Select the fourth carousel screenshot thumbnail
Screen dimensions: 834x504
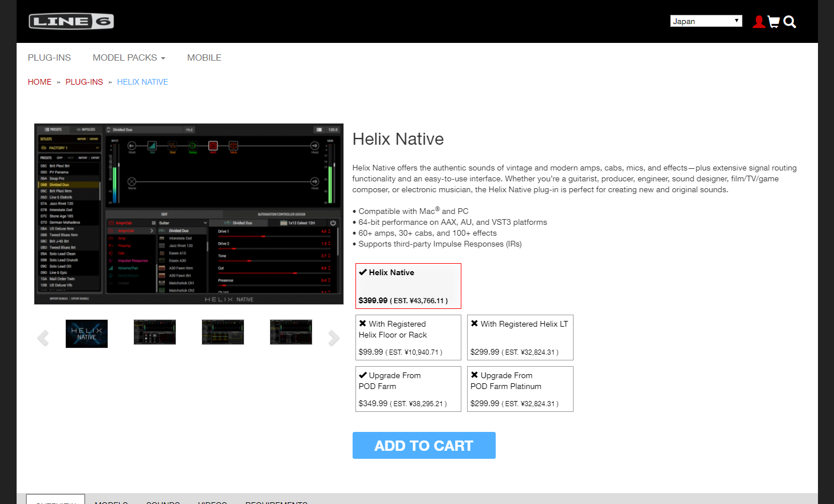291,332
